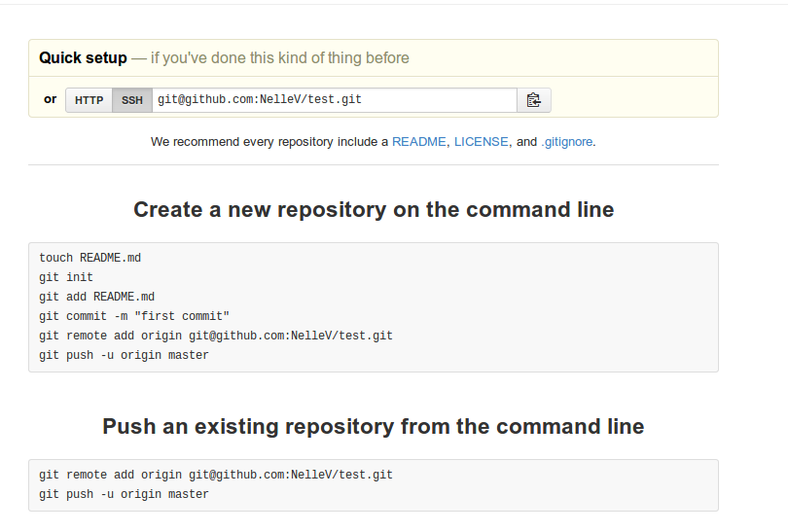
Task: Click the git commit "first commit" line
Action: click(134, 316)
